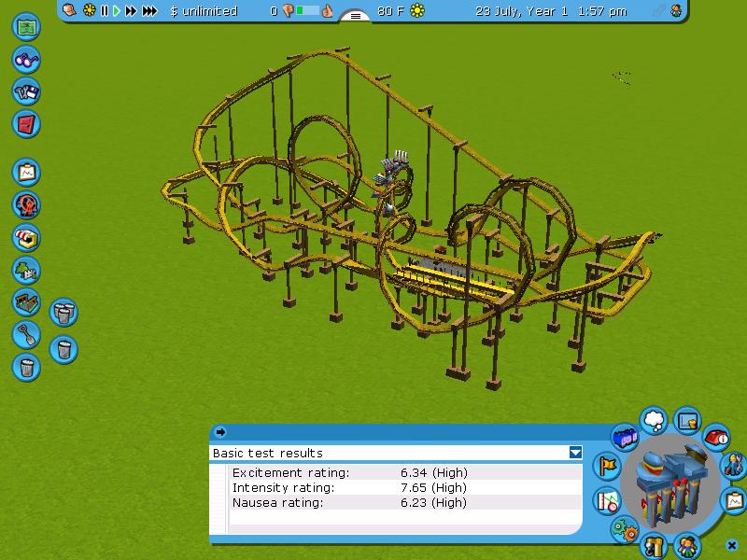Screen dimensions: 747x560
Task: Open the paths and fences menu
Action: 26,302
